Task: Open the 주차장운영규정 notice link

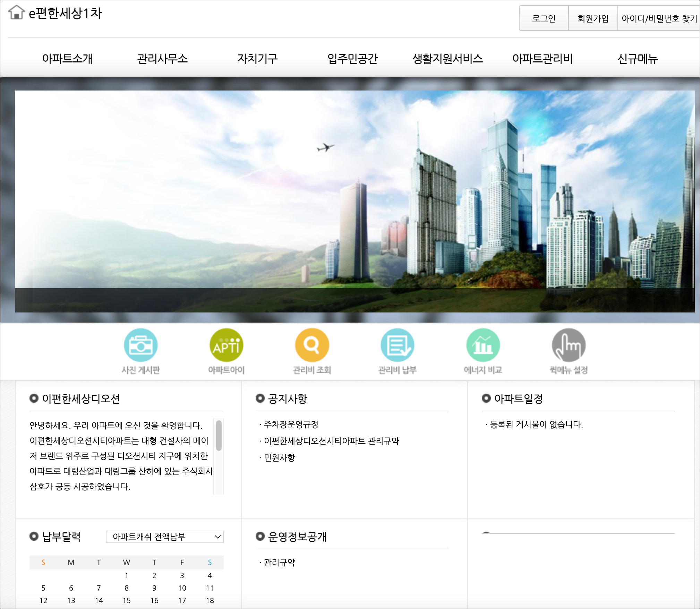Action: [x=291, y=424]
